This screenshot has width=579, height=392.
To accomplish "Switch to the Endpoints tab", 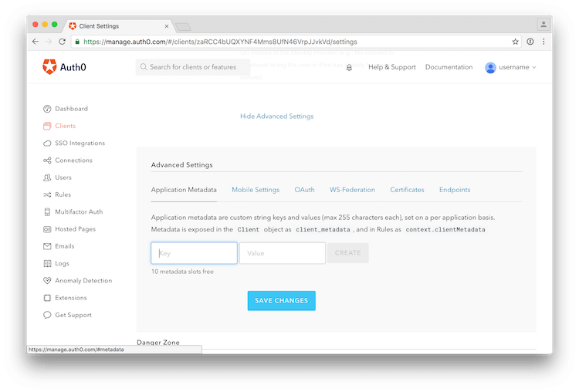I will [x=455, y=190].
